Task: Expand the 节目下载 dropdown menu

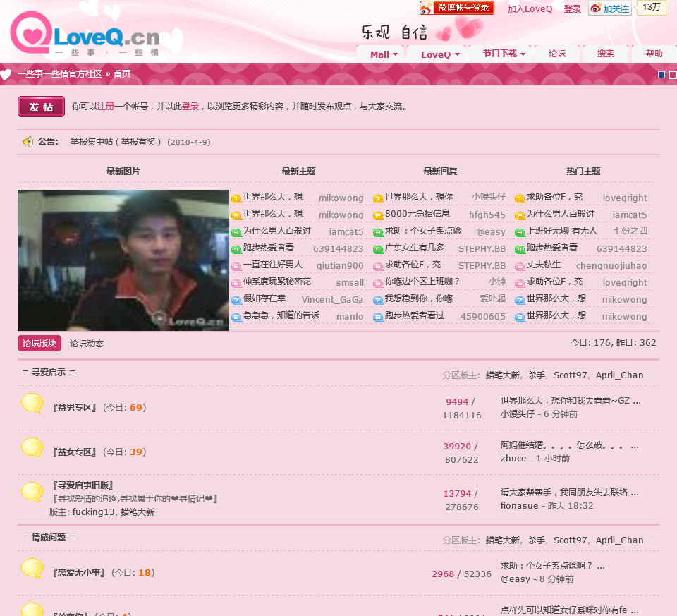Action: click(501, 54)
